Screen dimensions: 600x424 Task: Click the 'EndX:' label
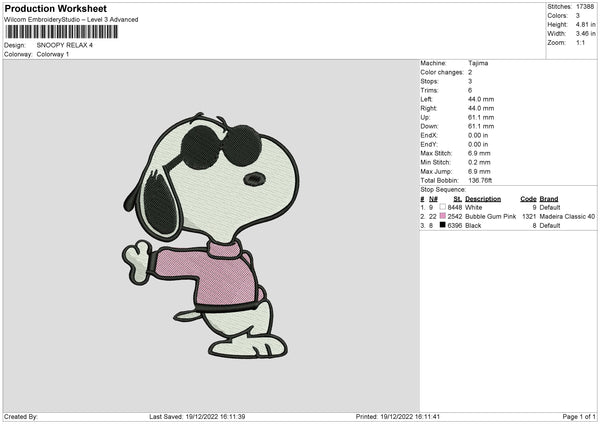(x=429, y=135)
